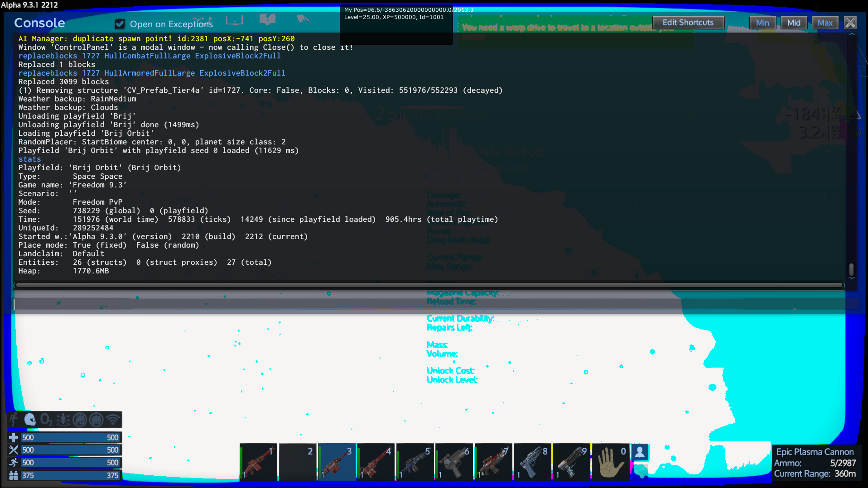The image size is (868, 488).
Task: Select hotbar slot 0 bare hand
Action: 611,462
